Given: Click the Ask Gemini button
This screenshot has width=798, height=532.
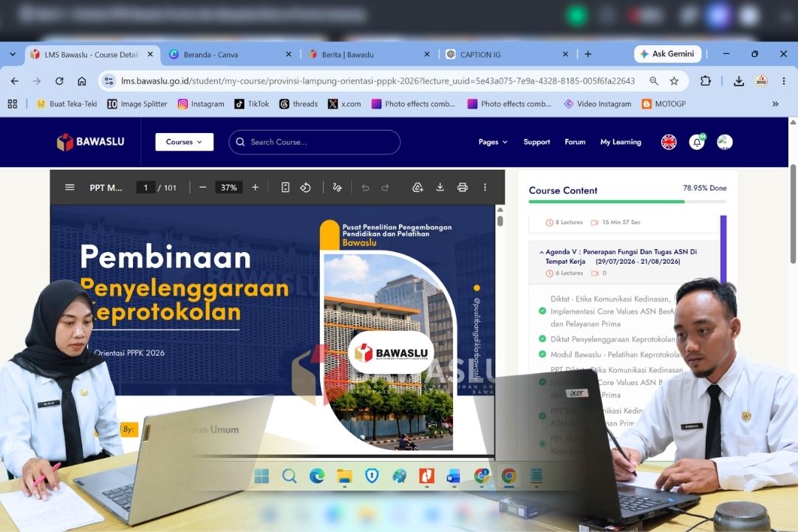Looking at the screenshot, I should [x=667, y=54].
